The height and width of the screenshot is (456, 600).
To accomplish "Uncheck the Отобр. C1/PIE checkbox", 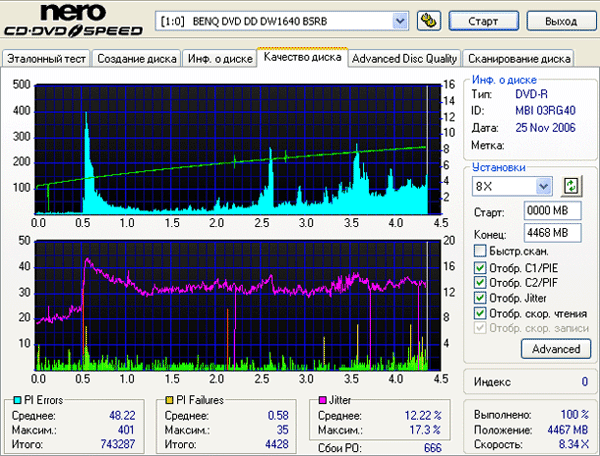I will click(x=479, y=267).
